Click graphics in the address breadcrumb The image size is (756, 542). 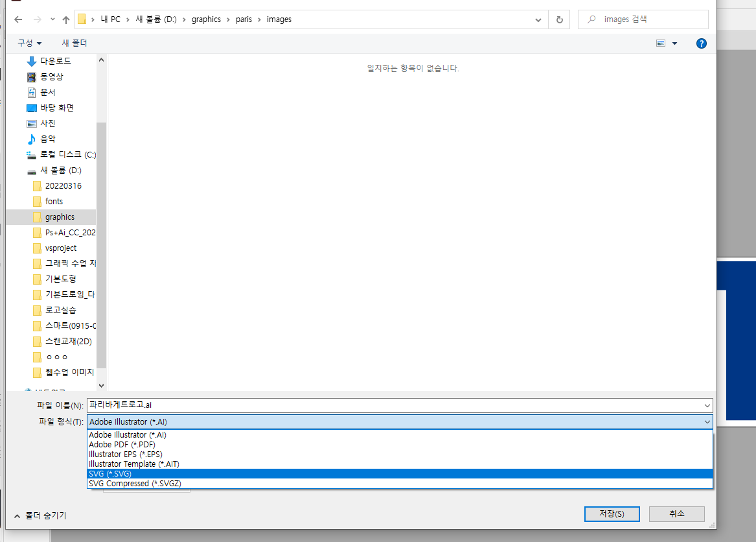(206, 19)
